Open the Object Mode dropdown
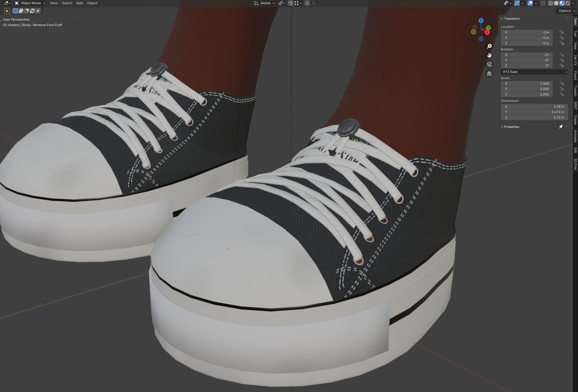578x392 pixels. [x=30, y=3]
